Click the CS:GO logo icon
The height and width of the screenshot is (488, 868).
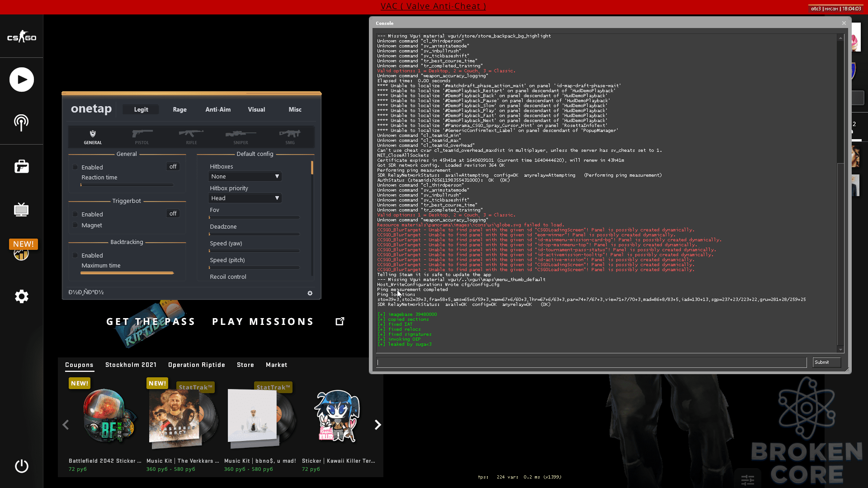tap(22, 37)
